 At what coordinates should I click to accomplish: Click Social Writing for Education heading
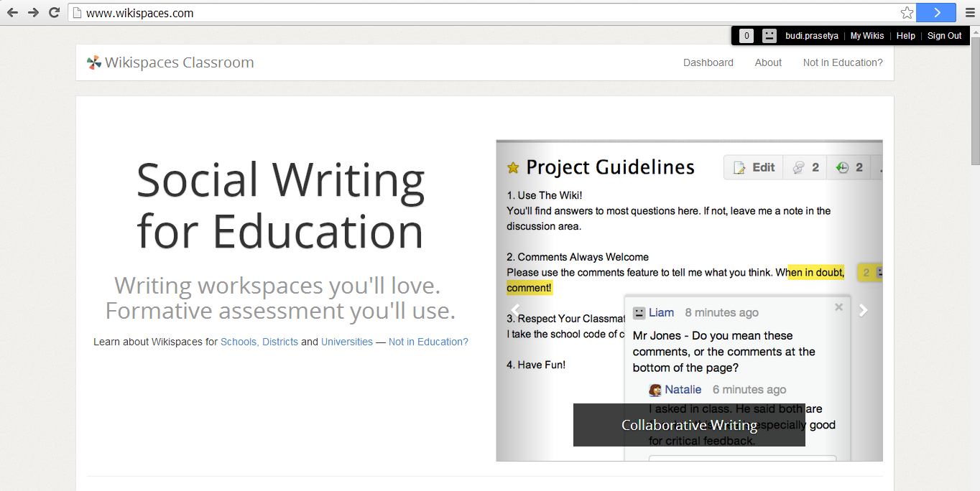coord(280,205)
